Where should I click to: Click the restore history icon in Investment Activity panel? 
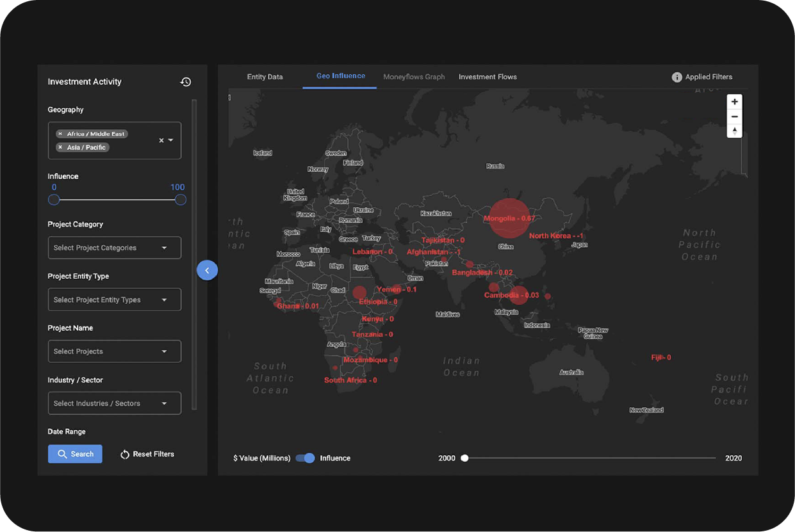click(186, 82)
